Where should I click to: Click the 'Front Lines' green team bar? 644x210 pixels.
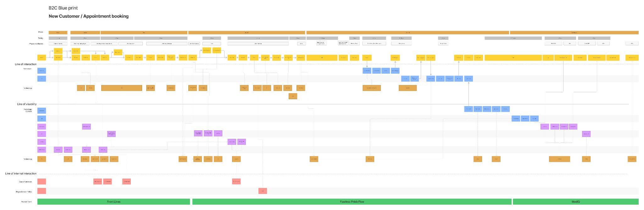point(114,201)
